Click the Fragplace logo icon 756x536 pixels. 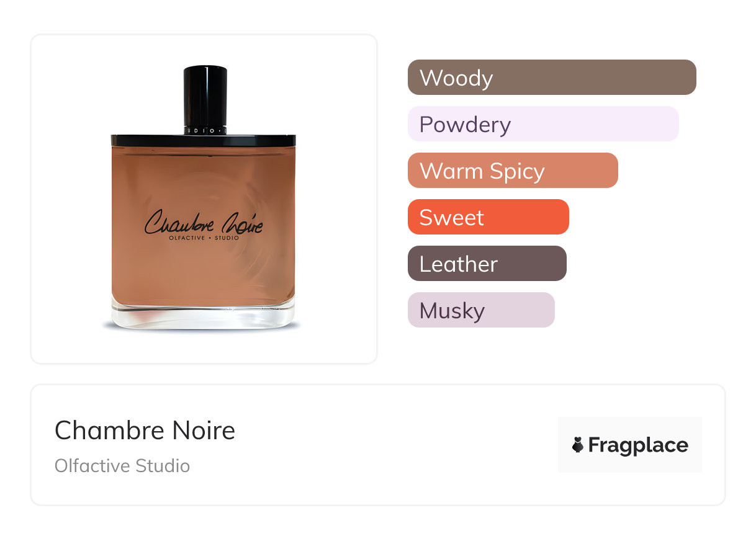point(578,445)
